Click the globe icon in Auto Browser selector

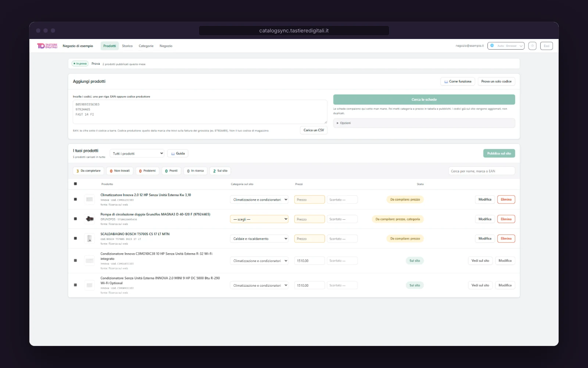[x=492, y=46]
